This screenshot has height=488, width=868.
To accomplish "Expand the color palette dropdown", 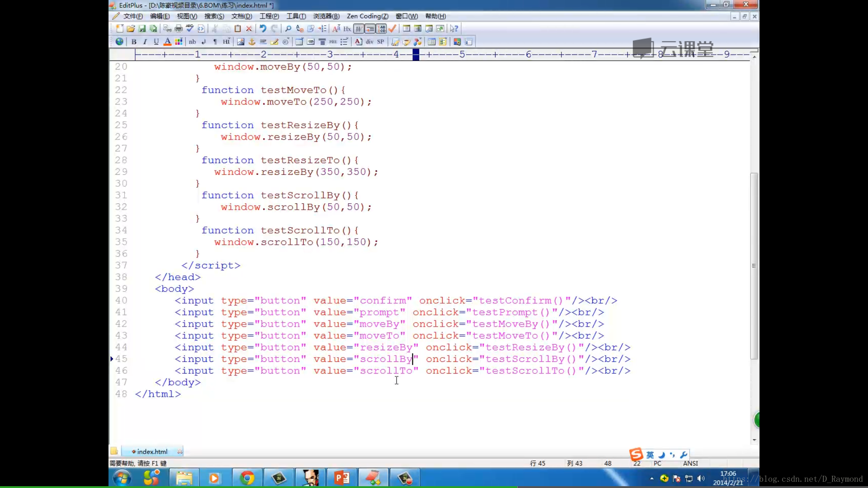I will (179, 42).
